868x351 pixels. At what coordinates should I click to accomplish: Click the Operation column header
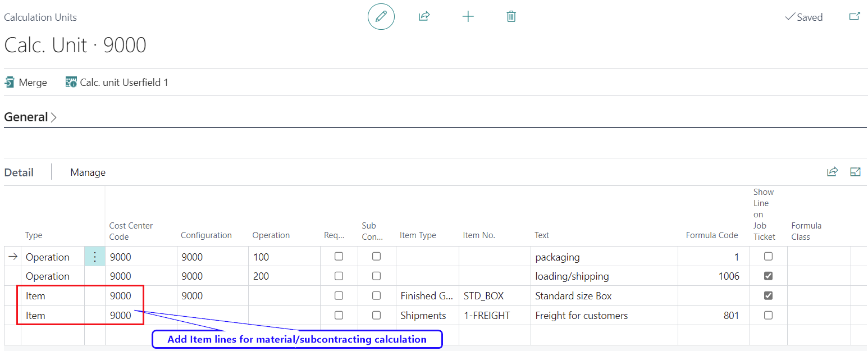[x=271, y=235]
